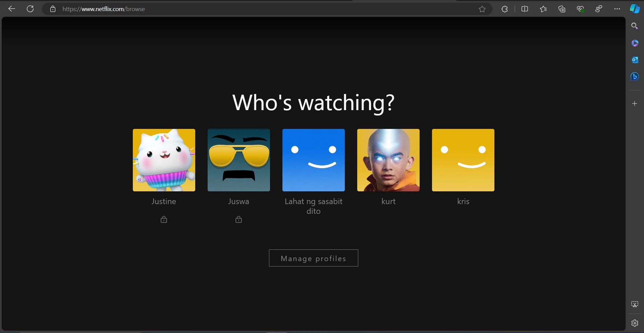The image size is (644, 333).
Task: Open Outlook in the sidebar
Action: 635,60
